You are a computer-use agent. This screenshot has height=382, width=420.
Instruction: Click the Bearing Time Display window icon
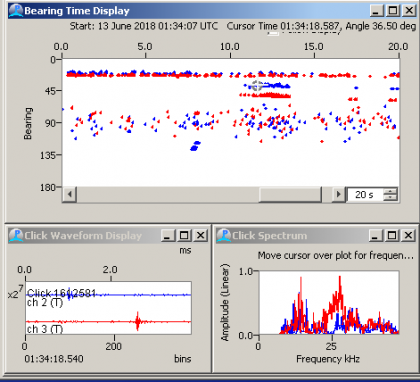(16, 11)
